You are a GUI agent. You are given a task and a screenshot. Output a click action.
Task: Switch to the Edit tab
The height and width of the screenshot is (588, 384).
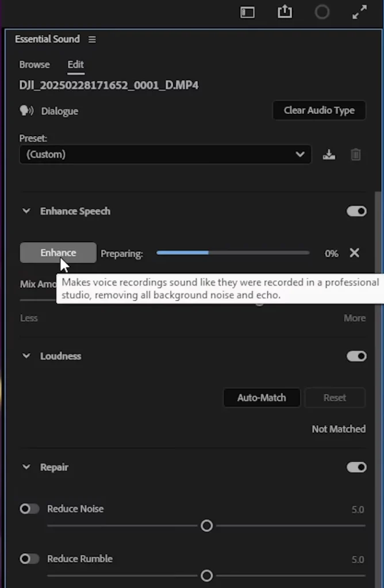76,64
